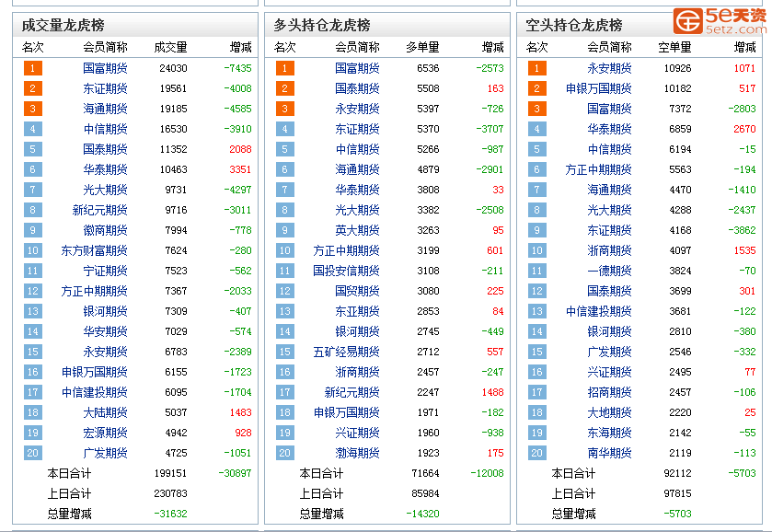
Task: Click 永安期货 in the 多头持仓龙虎榜 list
Action: 357,109
